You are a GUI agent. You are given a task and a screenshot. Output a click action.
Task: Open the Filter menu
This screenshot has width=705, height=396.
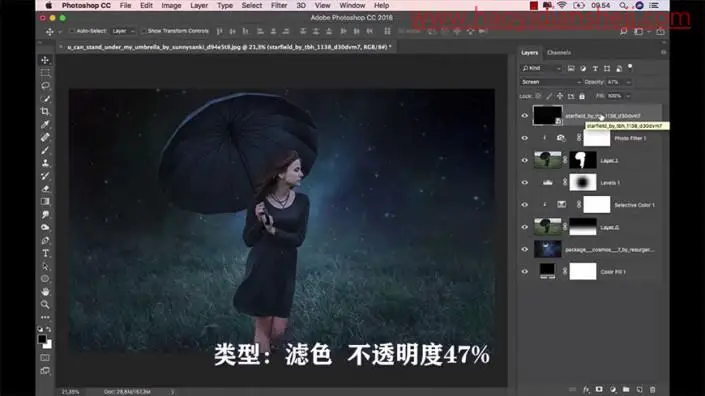point(279,5)
